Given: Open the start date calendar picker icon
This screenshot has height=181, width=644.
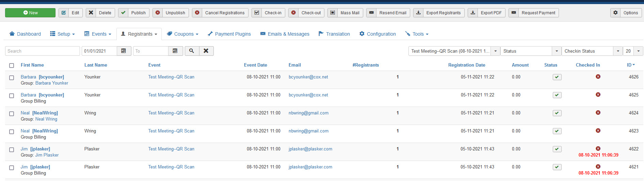Looking at the screenshot, I should click(124, 51).
